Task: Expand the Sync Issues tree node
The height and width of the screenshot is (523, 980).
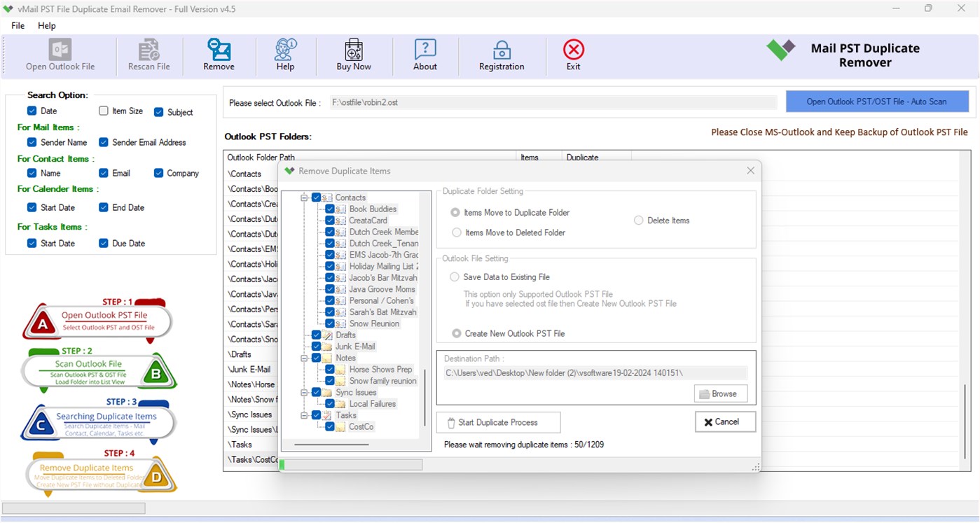Action: pos(303,392)
